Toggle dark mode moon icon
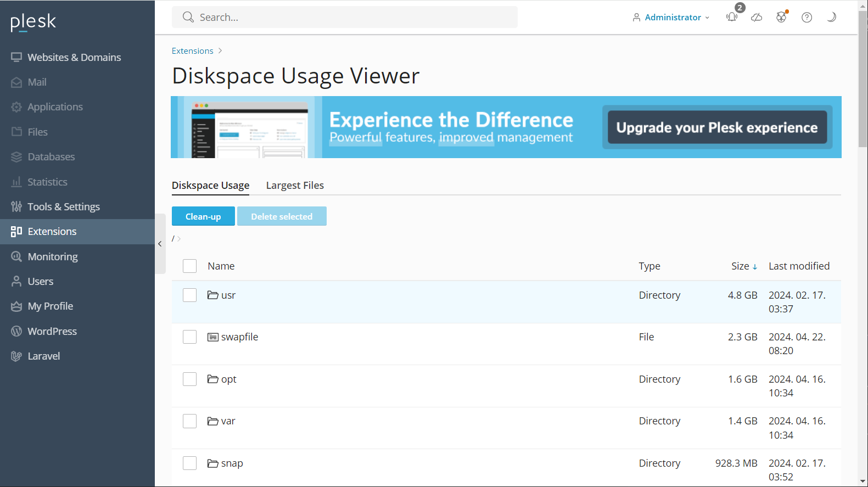 point(832,17)
